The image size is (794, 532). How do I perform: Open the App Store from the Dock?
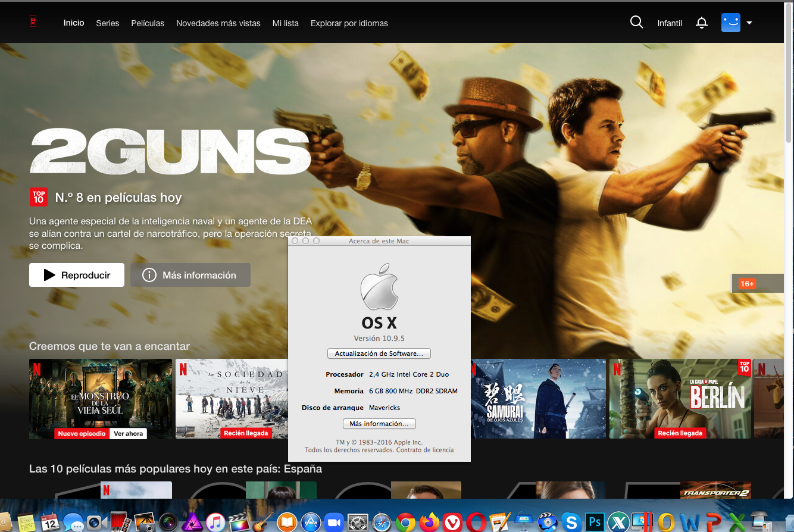point(311,522)
